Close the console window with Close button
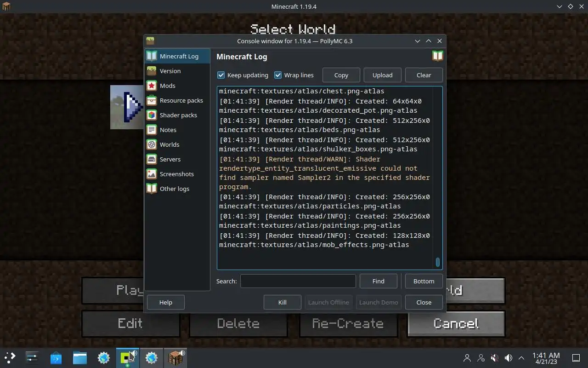The height and width of the screenshot is (368, 588). pos(424,302)
